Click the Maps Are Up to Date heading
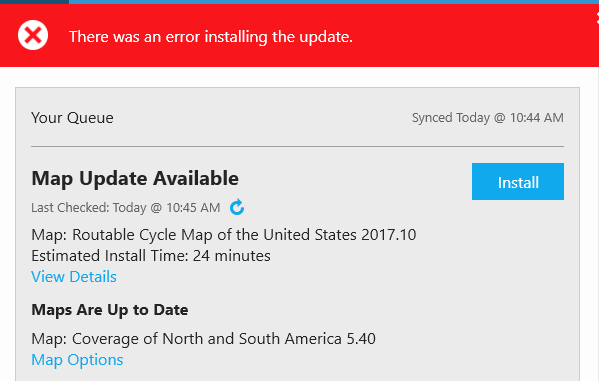Image resolution: width=599 pixels, height=381 pixels. (x=110, y=310)
